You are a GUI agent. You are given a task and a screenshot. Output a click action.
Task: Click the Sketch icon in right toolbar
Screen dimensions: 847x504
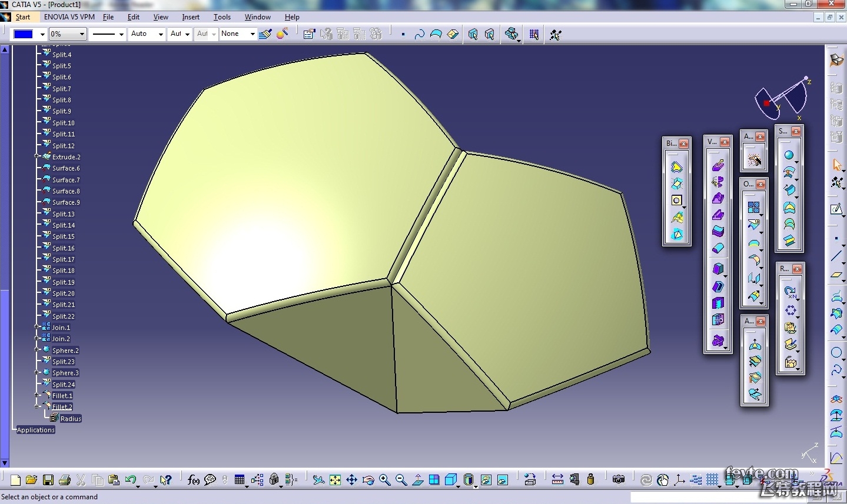[x=836, y=209]
